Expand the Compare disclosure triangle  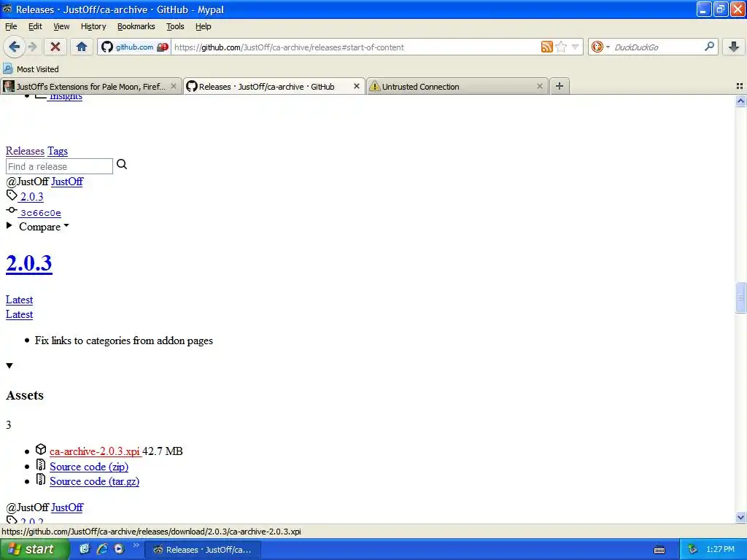click(9, 226)
